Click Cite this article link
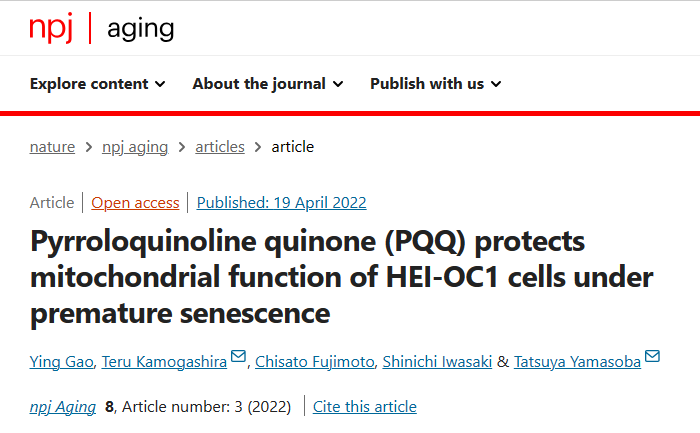The image size is (700, 433). [x=365, y=407]
